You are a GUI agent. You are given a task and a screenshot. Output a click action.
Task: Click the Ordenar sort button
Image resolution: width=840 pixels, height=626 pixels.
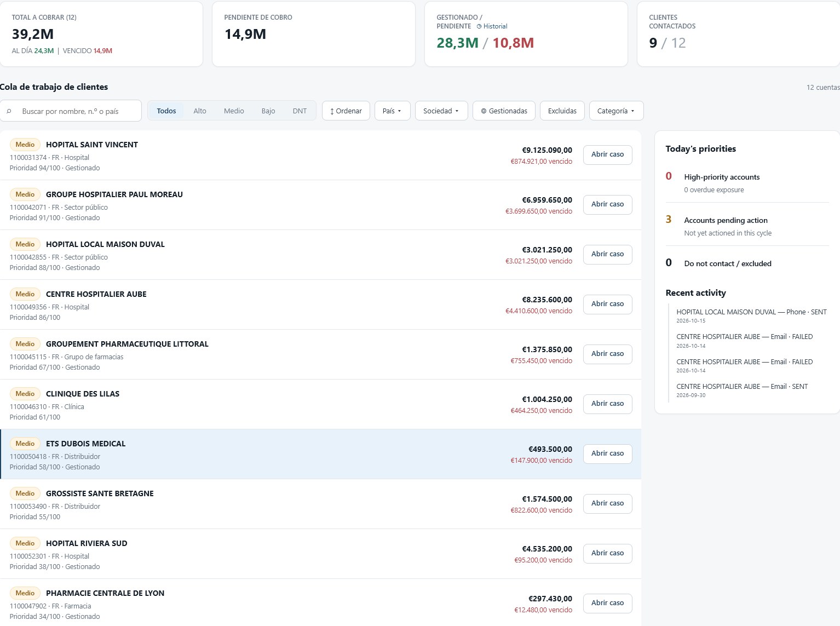coord(346,111)
